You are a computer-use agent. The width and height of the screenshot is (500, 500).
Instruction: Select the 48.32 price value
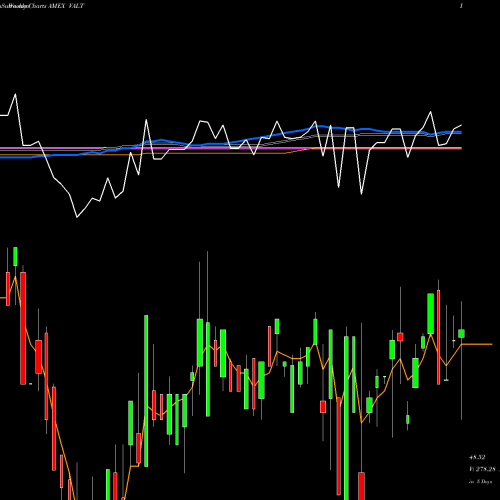tap(477, 457)
